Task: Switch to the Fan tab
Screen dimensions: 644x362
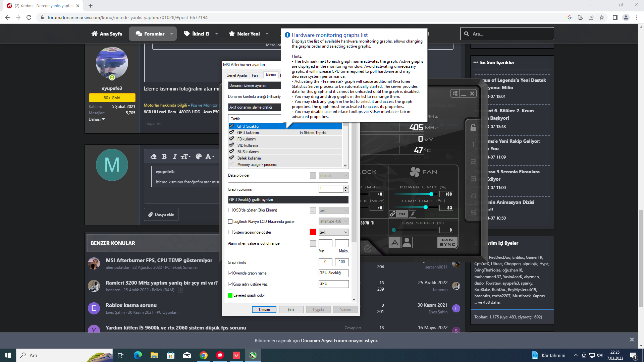Action: click(255, 75)
